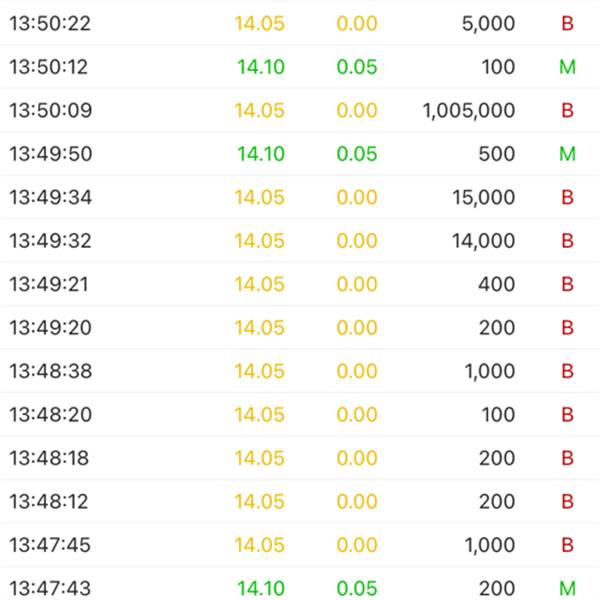Tap the 13:48:38 timestamp
600x600 pixels.
tap(51, 371)
